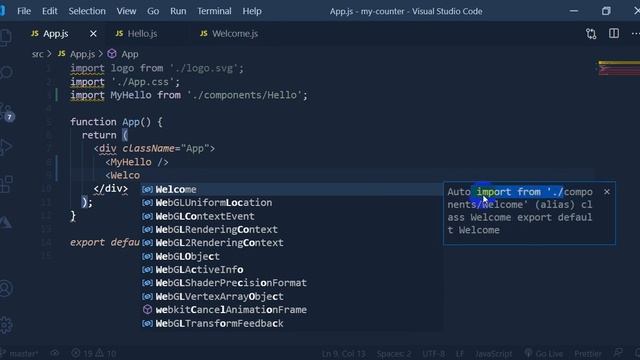Switch to the Hello.js tab
Viewport: 640px width, 360px height.
coord(142,33)
